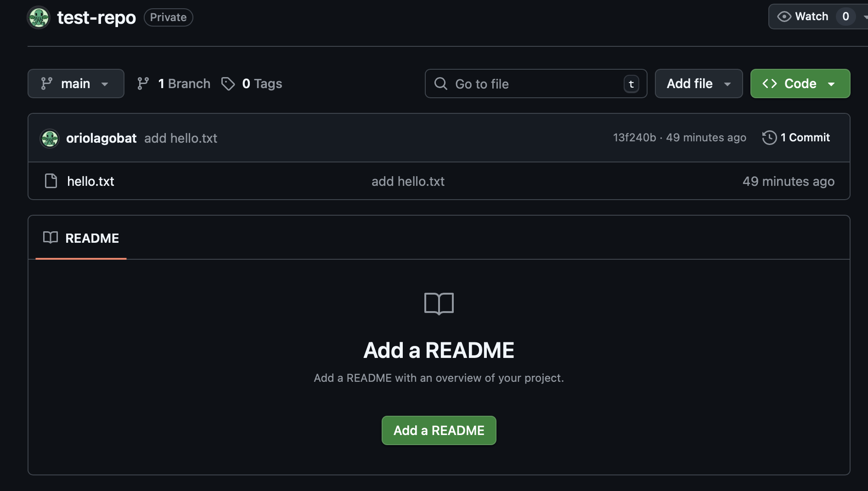Click the commit history clock icon

click(769, 138)
